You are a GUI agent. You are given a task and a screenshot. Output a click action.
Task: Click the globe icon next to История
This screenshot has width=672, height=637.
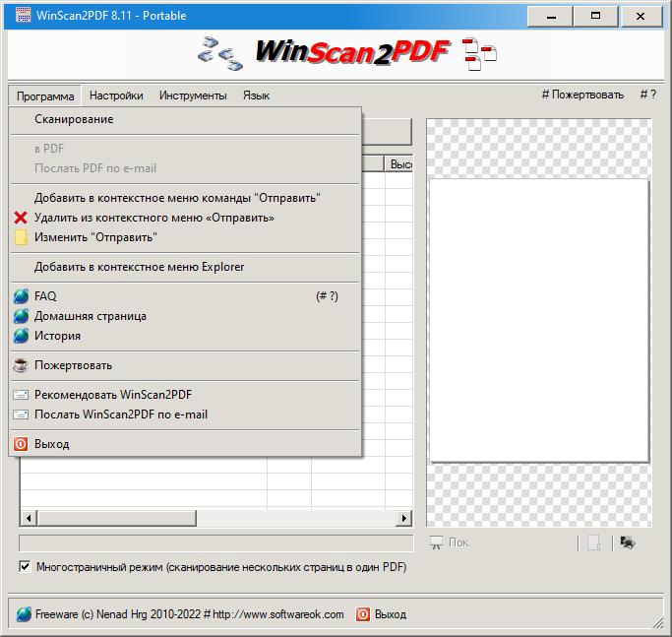[x=21, y=336]
